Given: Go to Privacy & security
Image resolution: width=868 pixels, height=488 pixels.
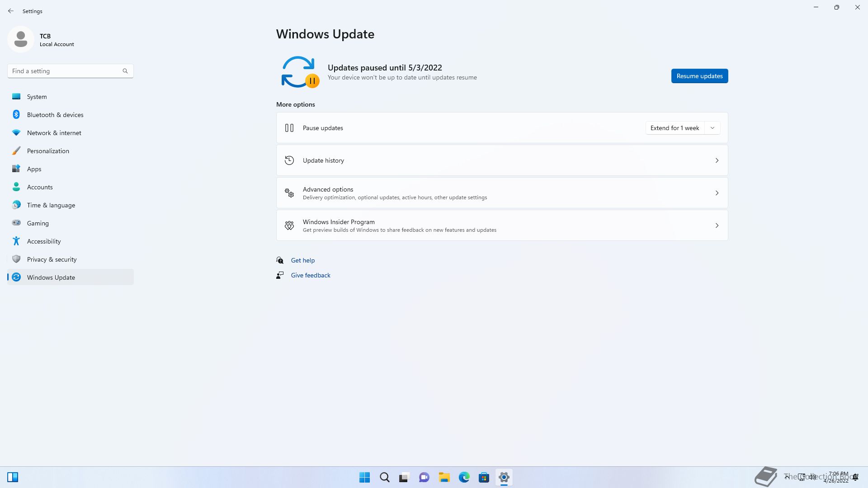Looking at the screenshot, I should coord(71,259).
